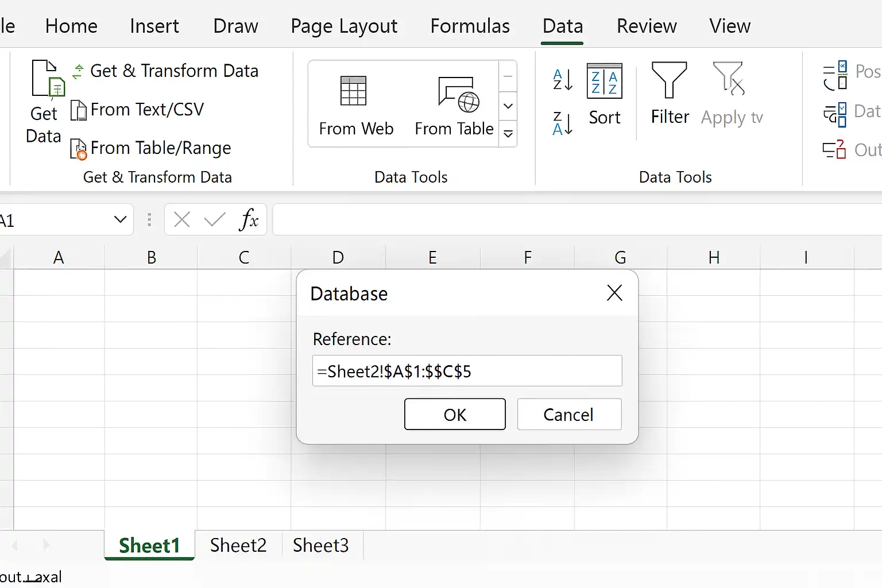Switch to the Formulas tab
Viewport: 882px width, 588px height.
click(470, 26)
